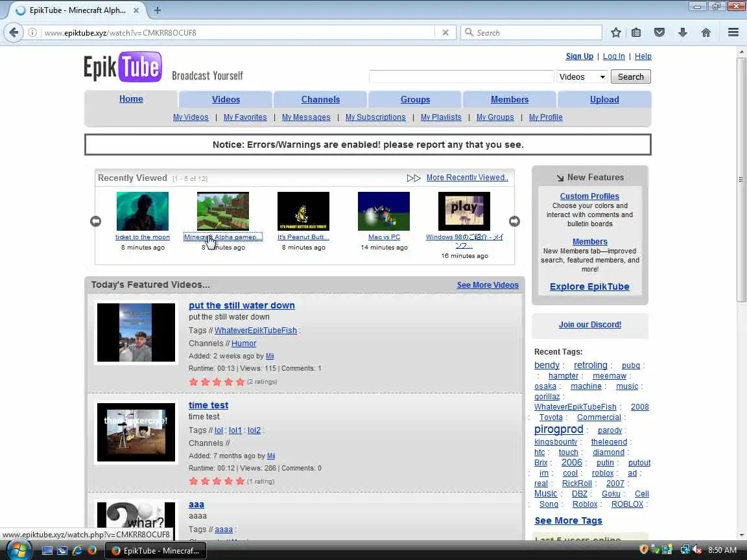Click See More Videos link

(x=488, y=285)
